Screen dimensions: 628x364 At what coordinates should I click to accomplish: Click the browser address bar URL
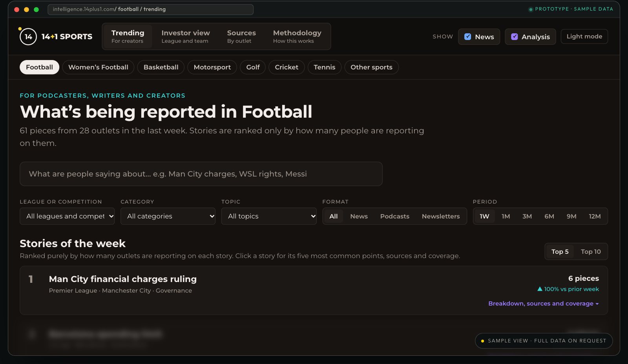[150, 9]
